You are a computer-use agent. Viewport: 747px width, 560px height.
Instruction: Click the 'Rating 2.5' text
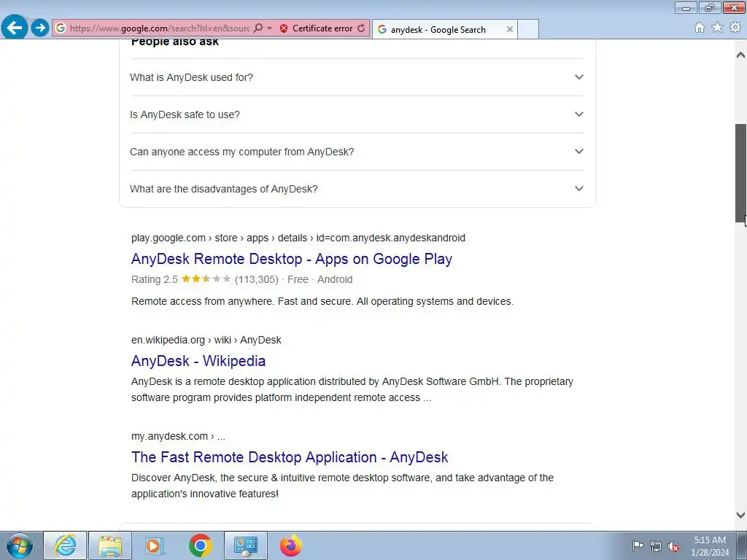(155, 279)
